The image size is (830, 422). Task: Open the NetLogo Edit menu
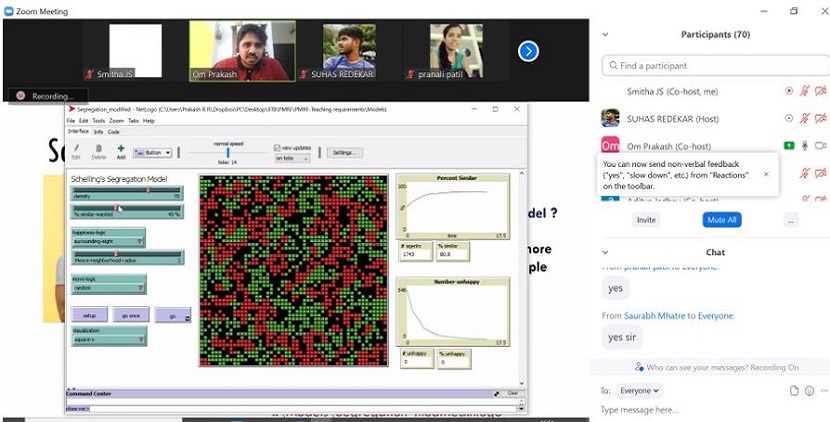(x=83, y=121)
